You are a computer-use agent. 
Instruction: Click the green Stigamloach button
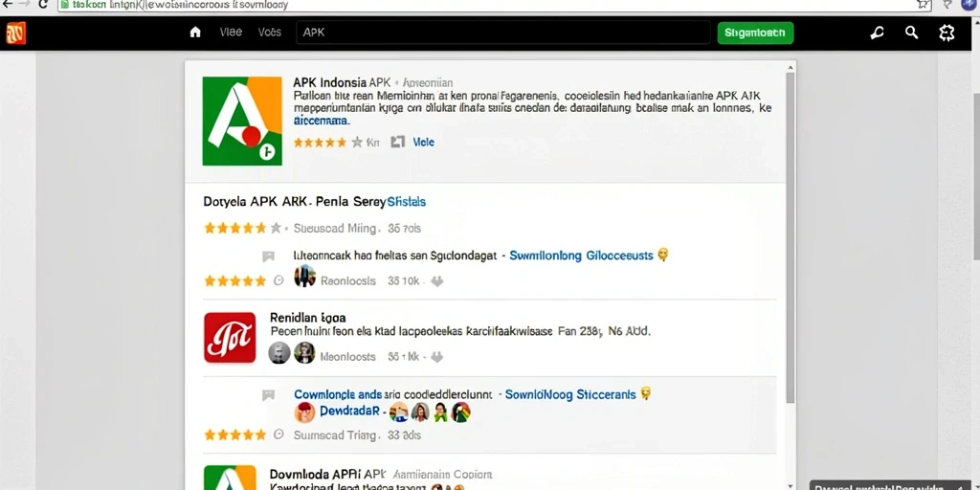coord(755,33)
